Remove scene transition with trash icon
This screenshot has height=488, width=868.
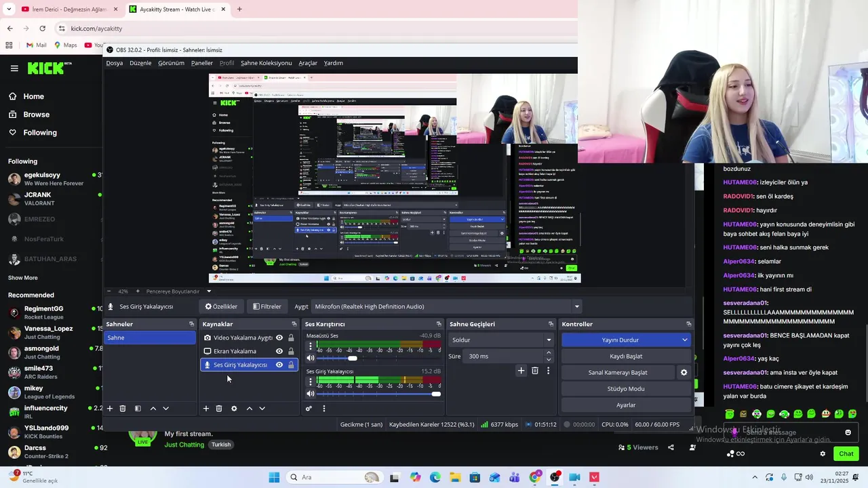(x=535, y=371)
